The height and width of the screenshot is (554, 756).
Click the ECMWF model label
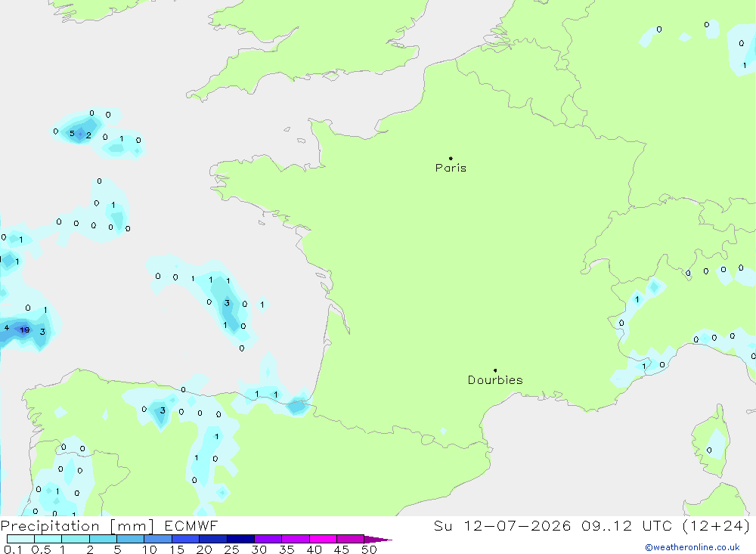pos(191,526)
